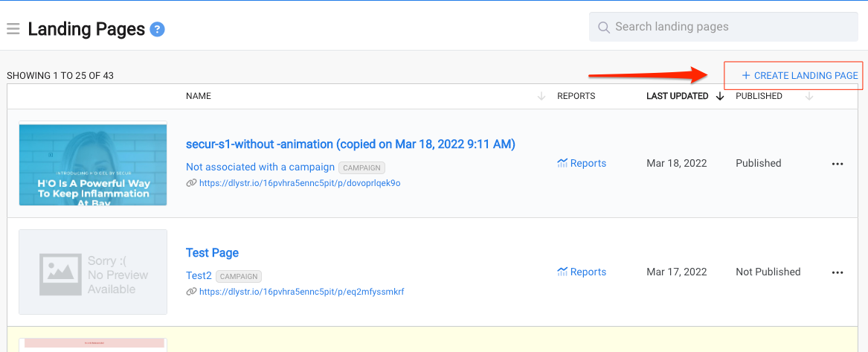Open Reports for Test Page
Screen dimensions: 868x352
pos(582,272)
